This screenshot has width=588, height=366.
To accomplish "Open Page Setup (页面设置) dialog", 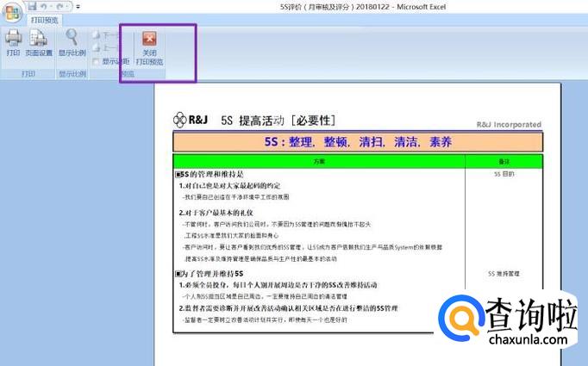I will [39, 41].
